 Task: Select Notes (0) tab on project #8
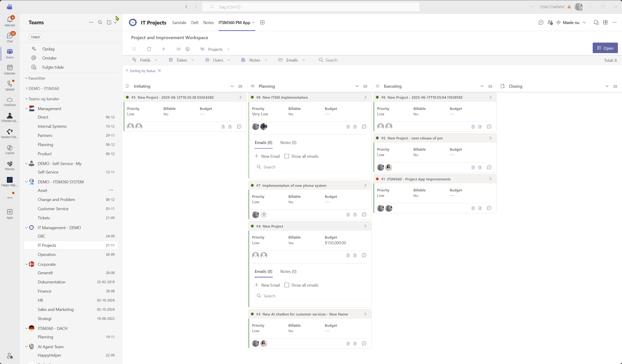tap(288, 143)
